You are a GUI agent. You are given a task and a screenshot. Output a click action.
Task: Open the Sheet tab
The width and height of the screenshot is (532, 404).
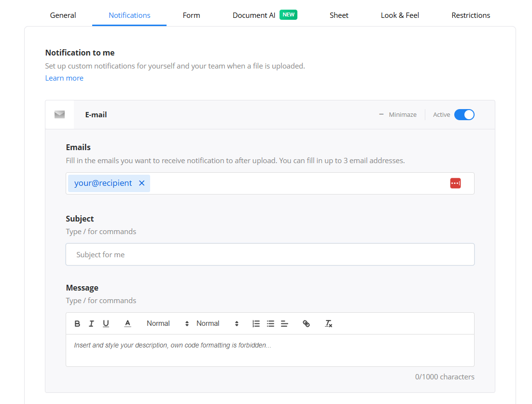[x=339, y=15]
